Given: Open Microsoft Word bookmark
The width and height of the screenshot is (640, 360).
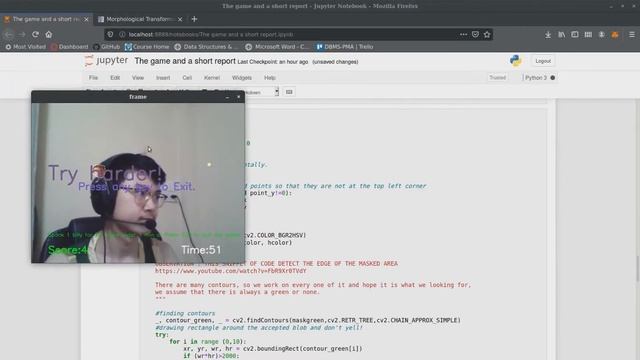Looking at the screenshot, I should coord(277,47).
